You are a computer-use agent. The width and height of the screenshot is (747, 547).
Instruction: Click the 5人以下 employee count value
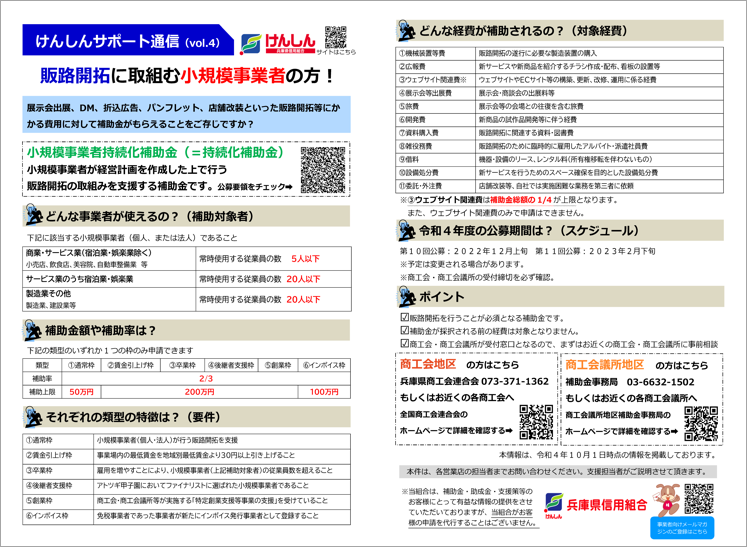tap(305, 259)
